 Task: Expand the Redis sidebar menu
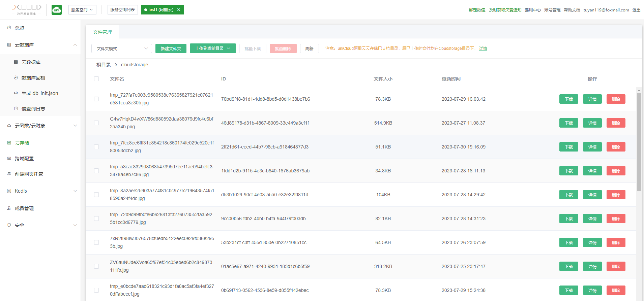point(75,191)
